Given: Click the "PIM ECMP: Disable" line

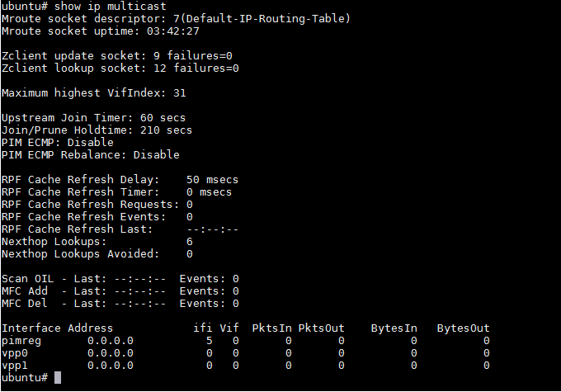Looking at the screenshot, I should point(58,142).
